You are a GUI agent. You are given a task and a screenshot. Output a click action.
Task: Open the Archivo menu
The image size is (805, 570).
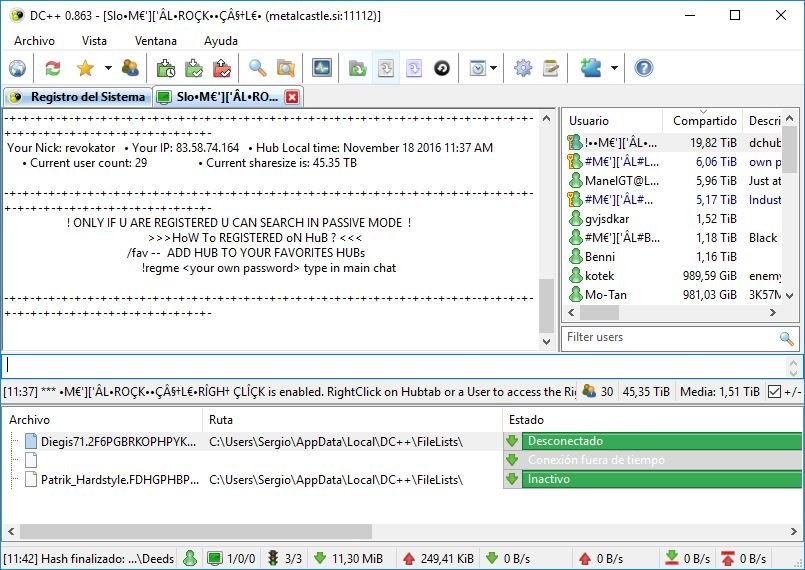tap(34, 41)
